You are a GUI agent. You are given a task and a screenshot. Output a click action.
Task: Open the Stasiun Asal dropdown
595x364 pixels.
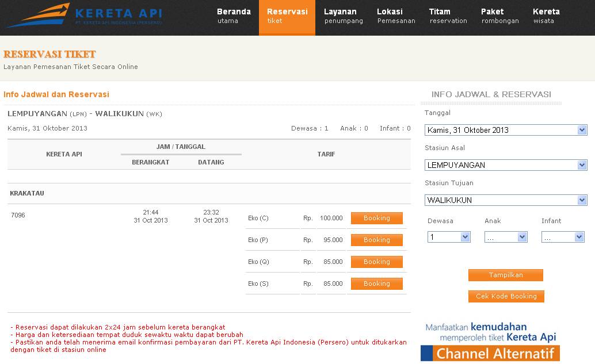[506, 165]
